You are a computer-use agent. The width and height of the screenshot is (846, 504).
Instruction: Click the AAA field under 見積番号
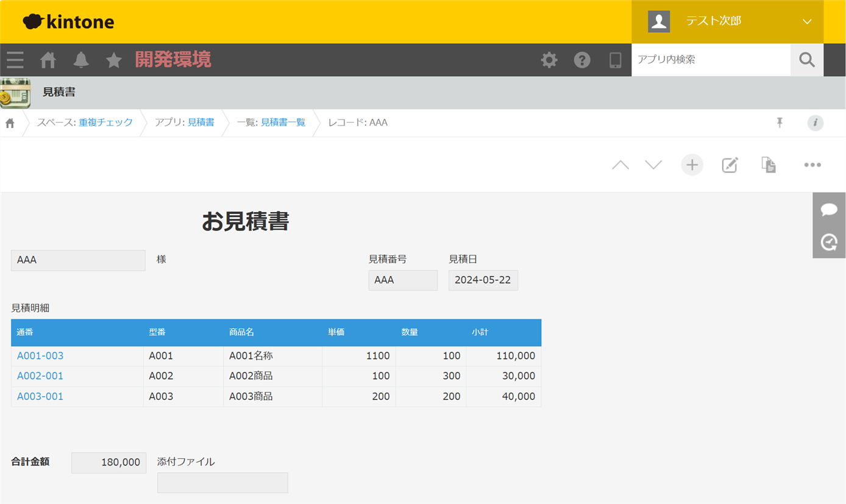click(403, 280)
